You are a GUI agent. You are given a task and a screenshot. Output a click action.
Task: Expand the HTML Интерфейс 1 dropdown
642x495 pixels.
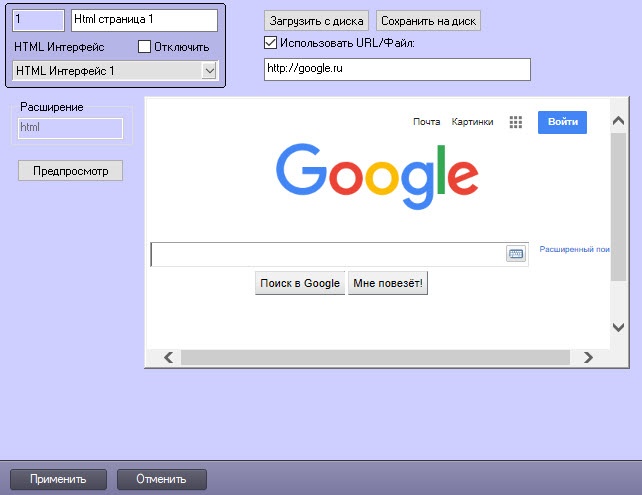point(209,71)
